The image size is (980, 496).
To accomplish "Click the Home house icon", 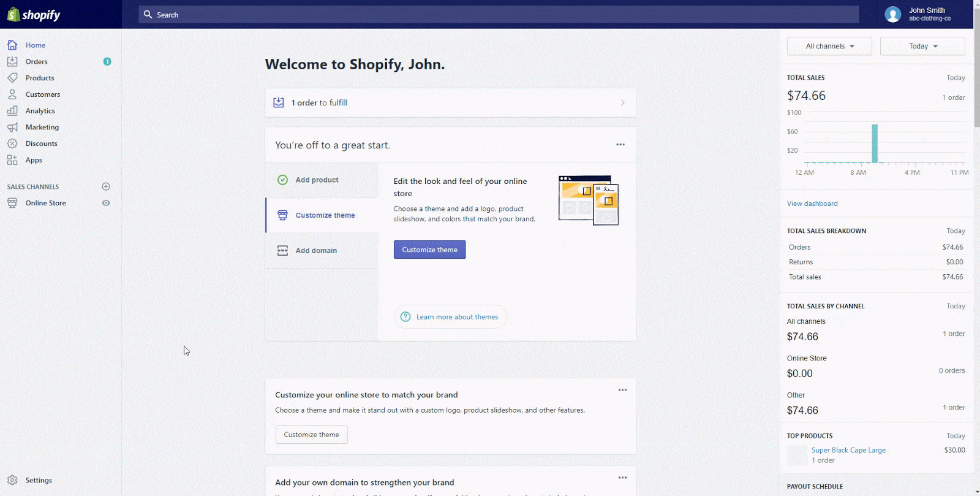I will click(12, 45).
